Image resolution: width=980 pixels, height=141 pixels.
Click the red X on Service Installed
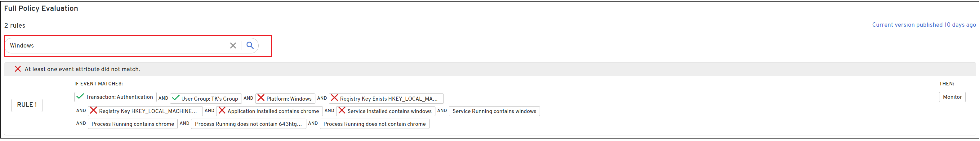(x=342, y=111)
